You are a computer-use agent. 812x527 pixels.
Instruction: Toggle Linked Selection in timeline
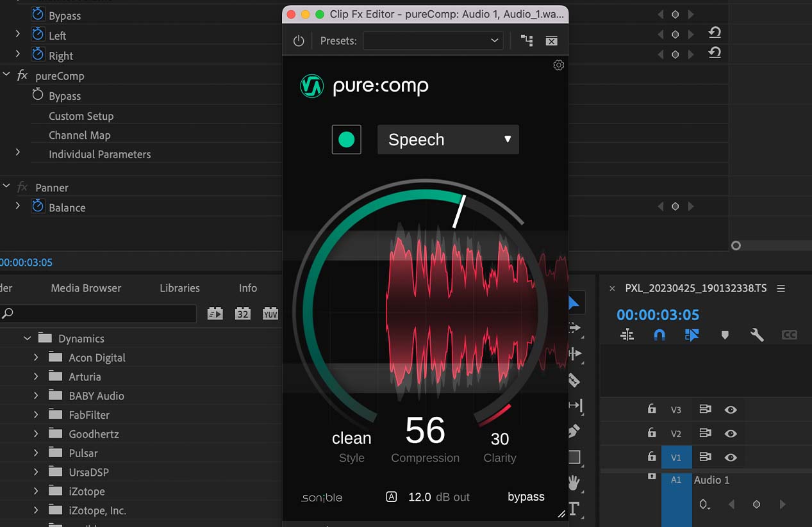(x=692, y=335)
